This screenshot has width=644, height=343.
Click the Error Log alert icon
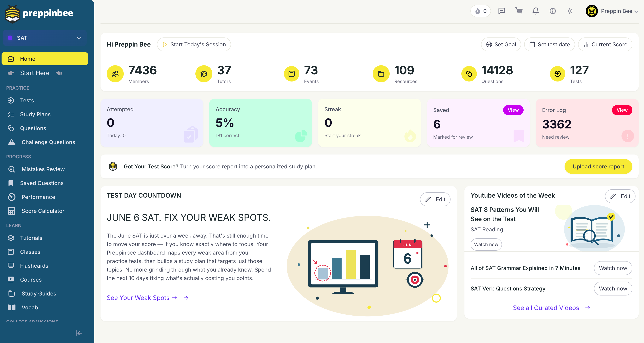628,136
